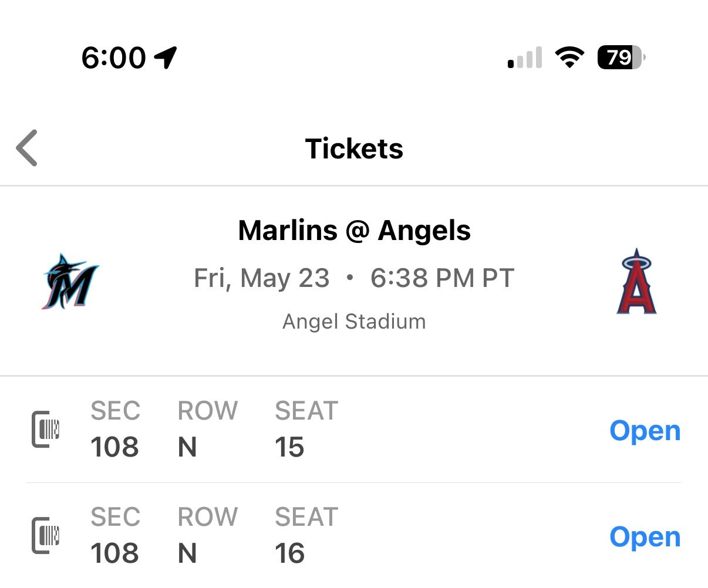Viewport: 708px width, 588px height.
Task: Tap the Angel Stadium venue label
Action: click(354, 322)
